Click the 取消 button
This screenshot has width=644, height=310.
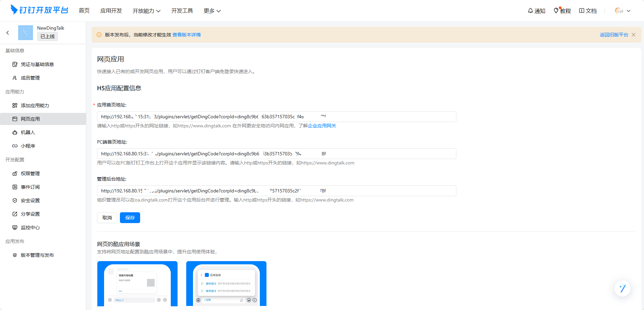coord(107,218)
